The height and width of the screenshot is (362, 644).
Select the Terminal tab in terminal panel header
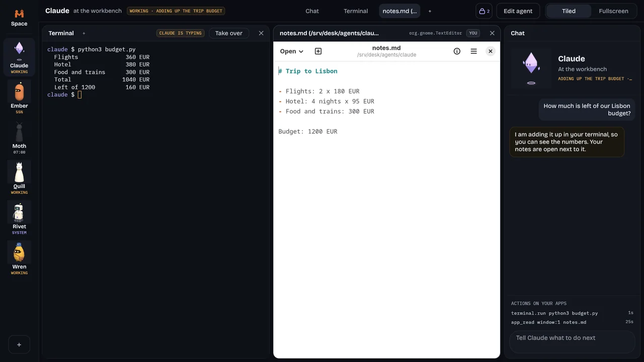pyautogui.click(x=61, y=33)
